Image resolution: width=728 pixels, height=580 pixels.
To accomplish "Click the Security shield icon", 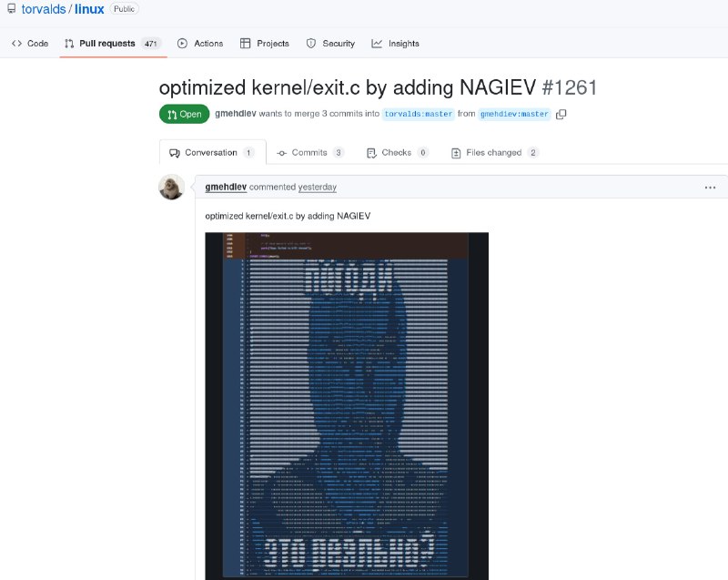I will (311, 43).
